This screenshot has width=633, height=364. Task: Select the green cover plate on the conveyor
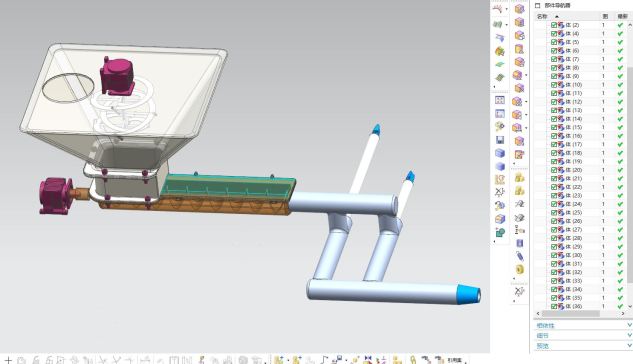point(228,187)
